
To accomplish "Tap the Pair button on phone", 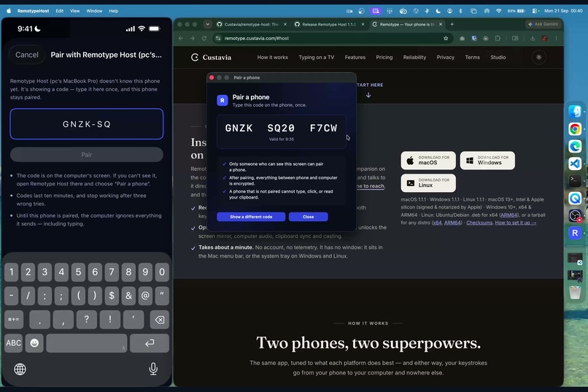I will click(x=87, y=155).
